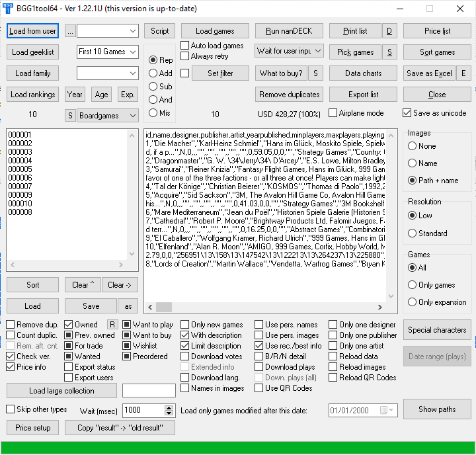The height and width of the screenshot is (455, 476).
Task: Click the small 'D' button beside Print list
Action: [x=389, y=31]
